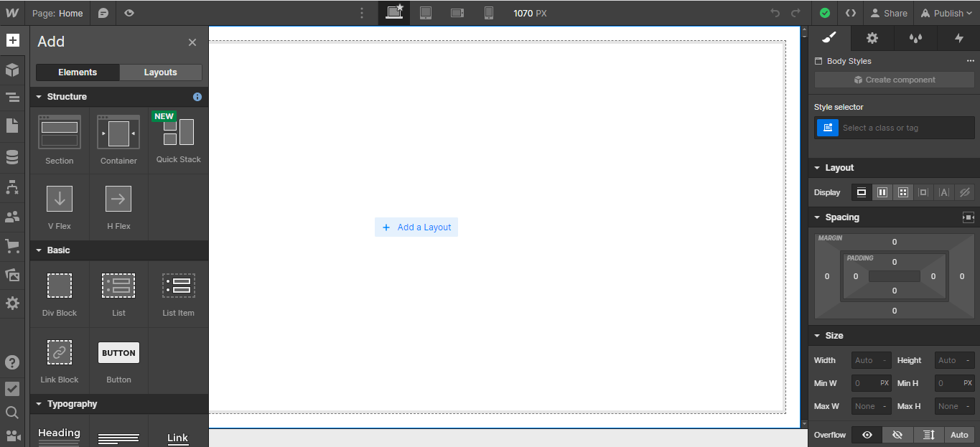
Task: Open the Pages panel icon
Action: coord(12,126)
